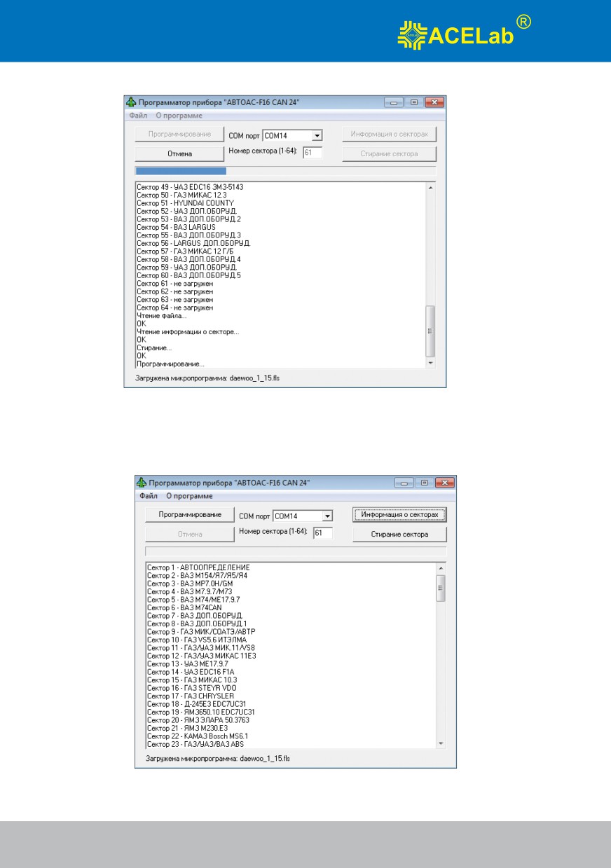Minimize the upper window
This screenshot has width=611, height=868.
pyautogui.click(x=394, y=102)
